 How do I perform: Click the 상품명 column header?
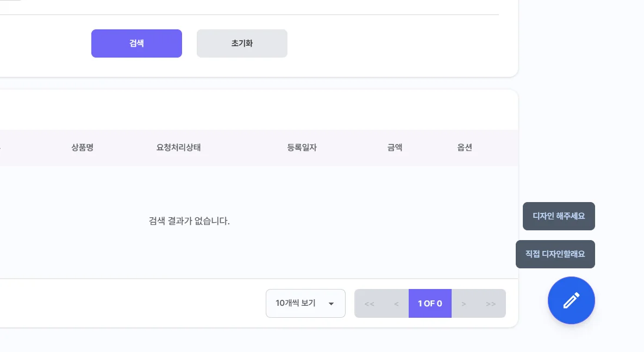pyautogui.click(x=83, y=147)
